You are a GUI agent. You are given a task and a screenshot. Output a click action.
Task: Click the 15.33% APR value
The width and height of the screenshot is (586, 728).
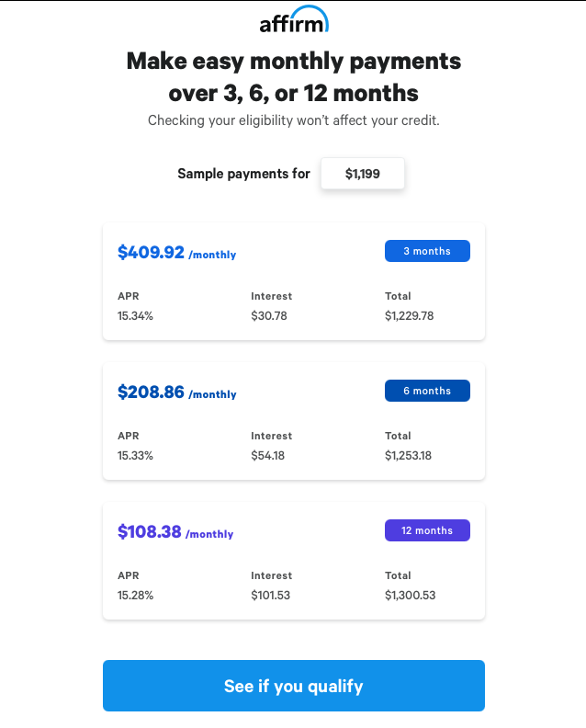[x=135, y=456]
